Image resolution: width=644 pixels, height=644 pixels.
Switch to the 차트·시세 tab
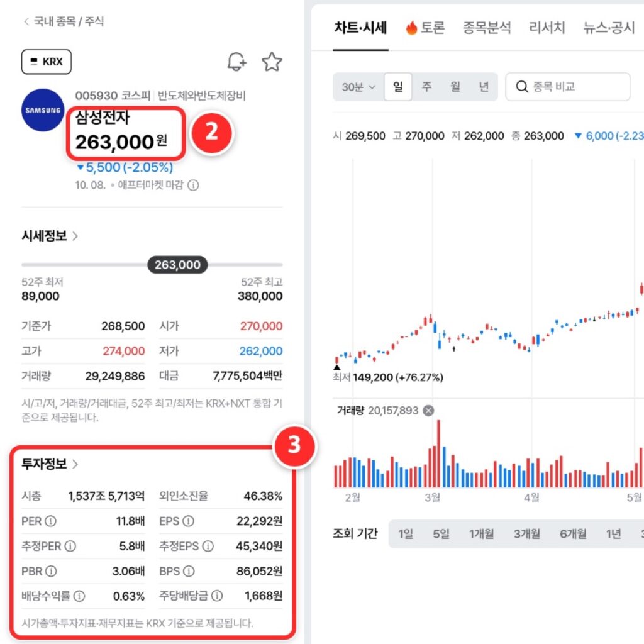click(x=360, y=28)
